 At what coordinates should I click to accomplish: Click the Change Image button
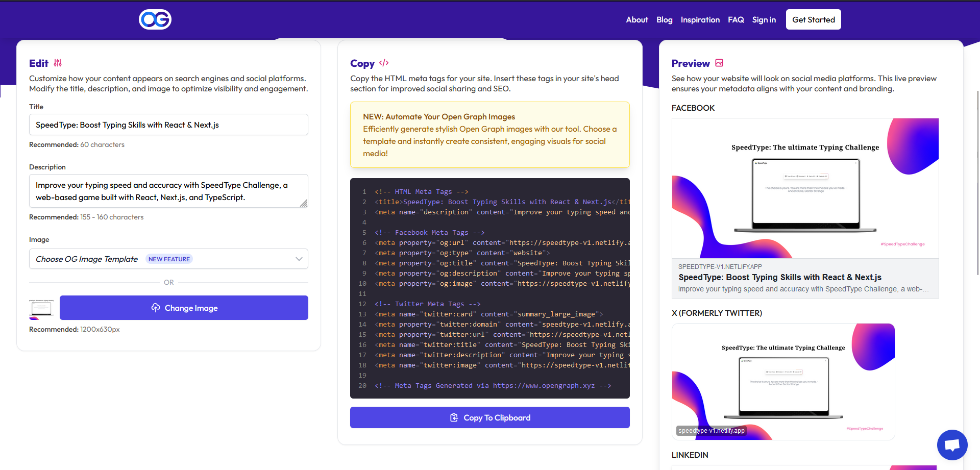(184, 308)
